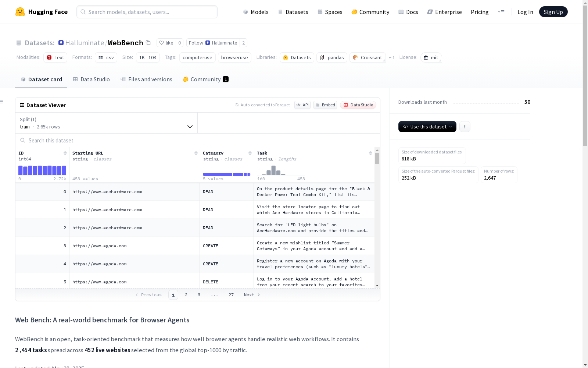The image size is (588, 368).
Task: Open the Croissant library tag dropdown
Action: [367, 57]
